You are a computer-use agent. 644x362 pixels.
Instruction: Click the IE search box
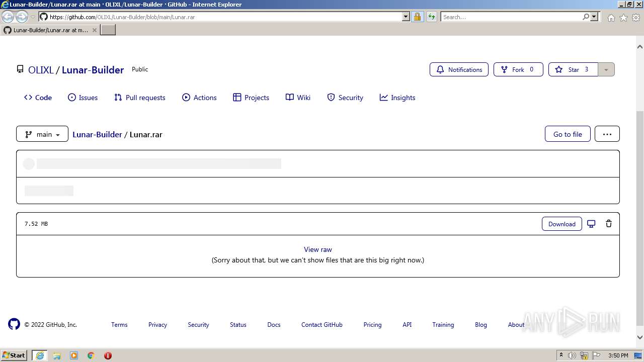[512, 17]
